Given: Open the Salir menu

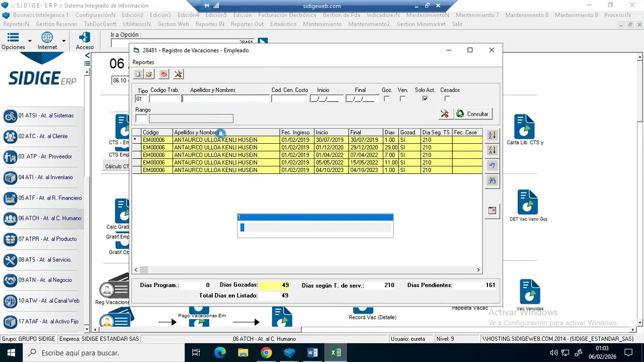Looking at the screenshot, I should coord(457,24).
